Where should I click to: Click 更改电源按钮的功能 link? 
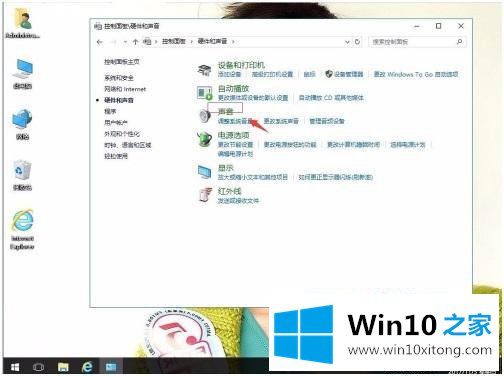[x=290, y=145]
